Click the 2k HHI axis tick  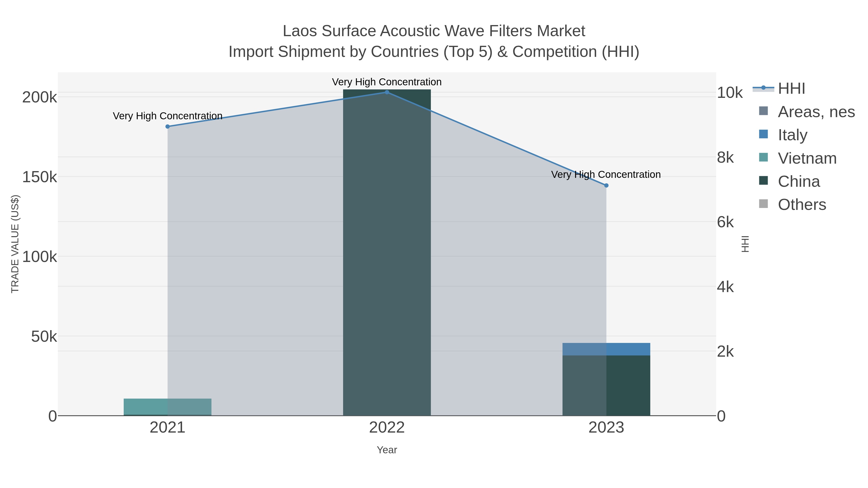click(725, 352)
